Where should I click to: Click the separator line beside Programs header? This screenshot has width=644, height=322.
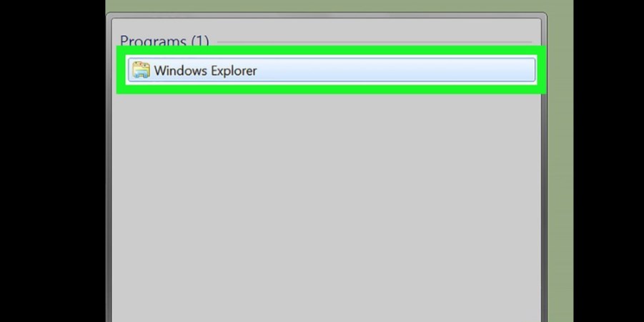(x=374, y=42)
